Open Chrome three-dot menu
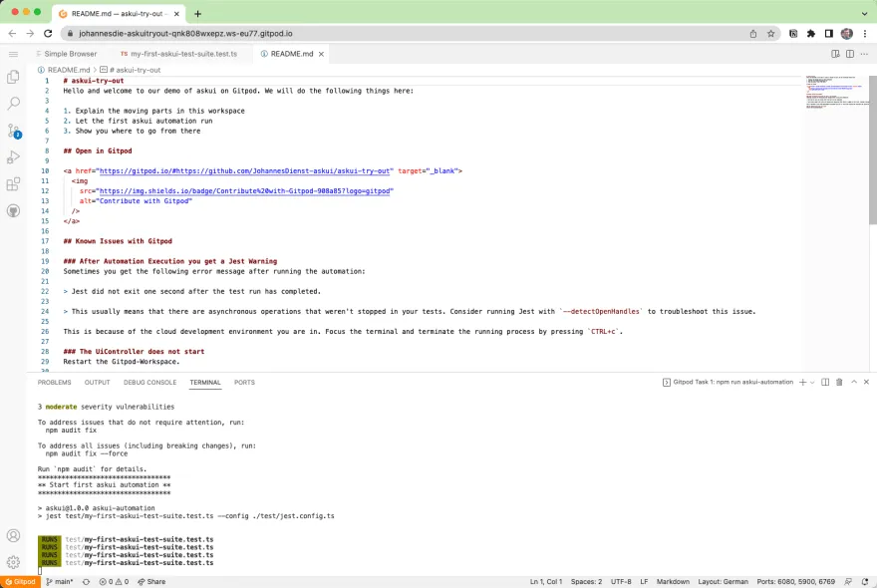Image resolution: width=877 pixels, height=588 pixels. tap(865, 34)
